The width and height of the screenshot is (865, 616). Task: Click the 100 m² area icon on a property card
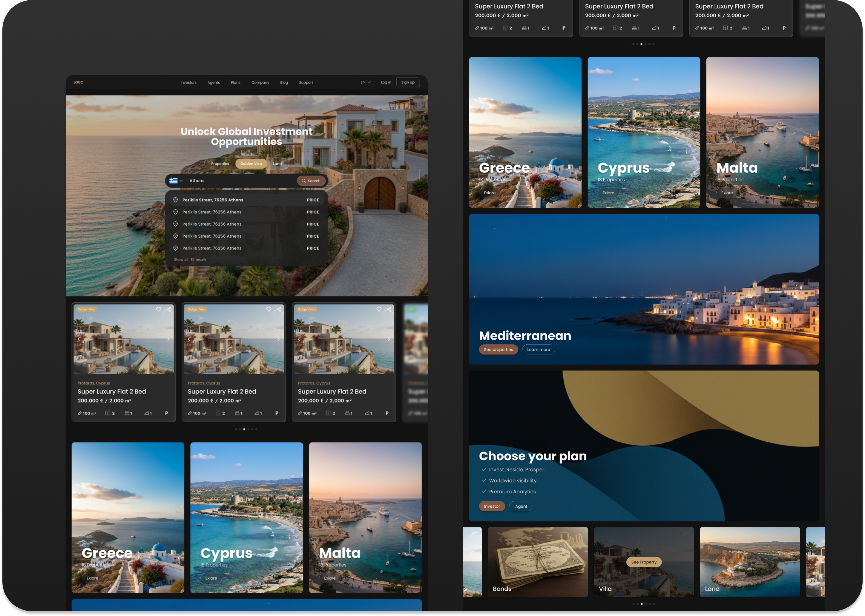coord(80,413)
